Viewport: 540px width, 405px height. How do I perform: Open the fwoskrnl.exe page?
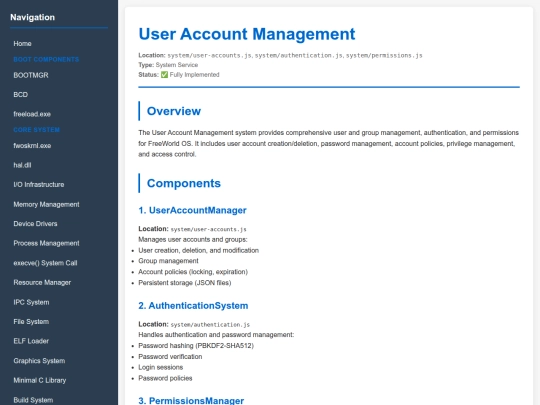[32, 146]
